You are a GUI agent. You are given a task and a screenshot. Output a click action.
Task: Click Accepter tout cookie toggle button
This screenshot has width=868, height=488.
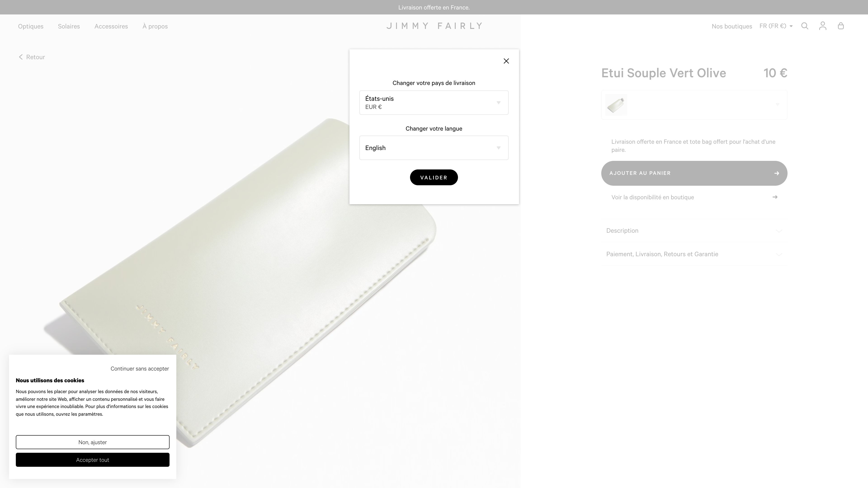pyautogui.click(x=92, y=459)
